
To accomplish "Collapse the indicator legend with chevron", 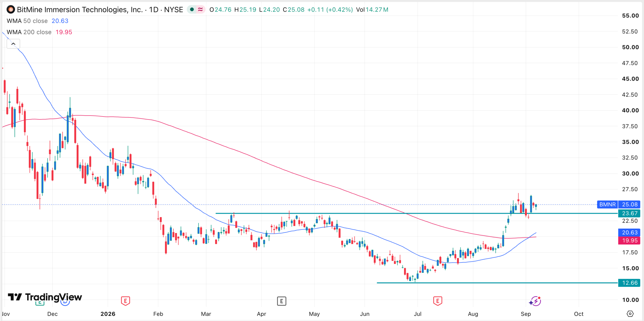I will 13,44.
